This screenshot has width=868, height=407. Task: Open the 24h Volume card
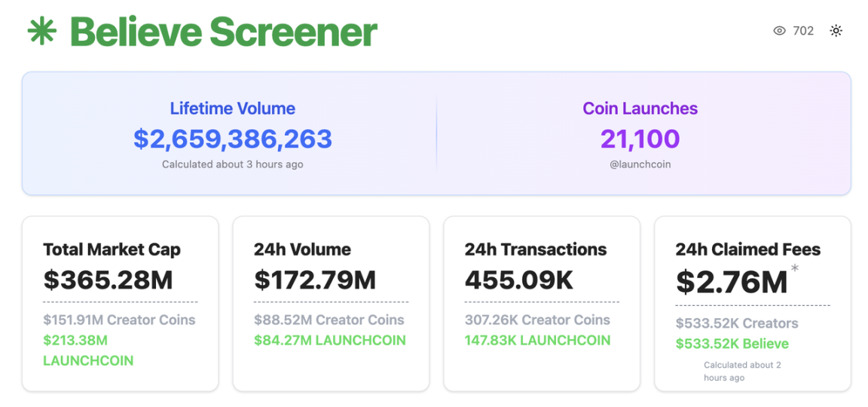(331, 304)
